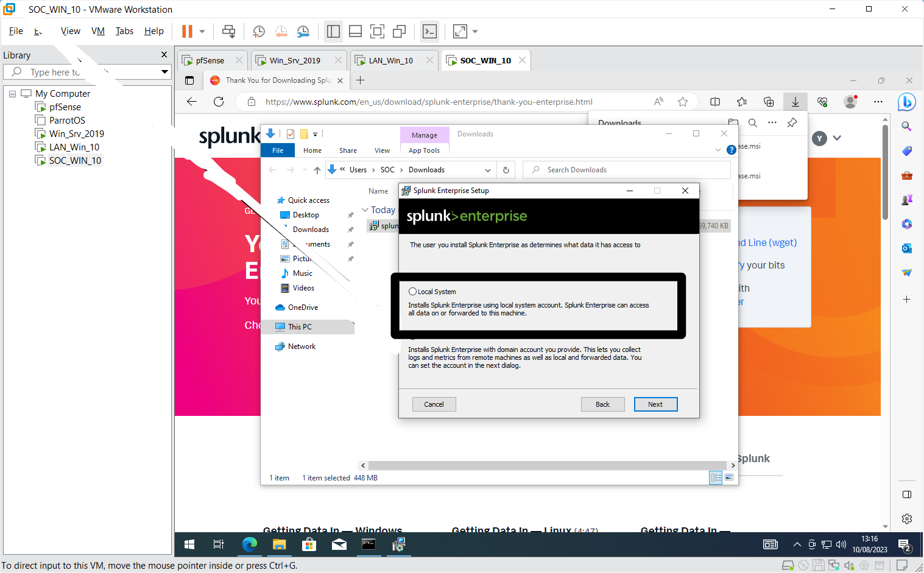Select Network in File Explorer navigation pane
The image size is (924, 573).
[302, 346]
